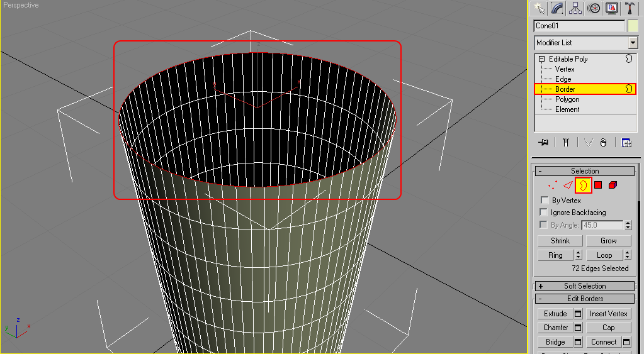Enable the By Vertex checkbox

pos(545,200)
